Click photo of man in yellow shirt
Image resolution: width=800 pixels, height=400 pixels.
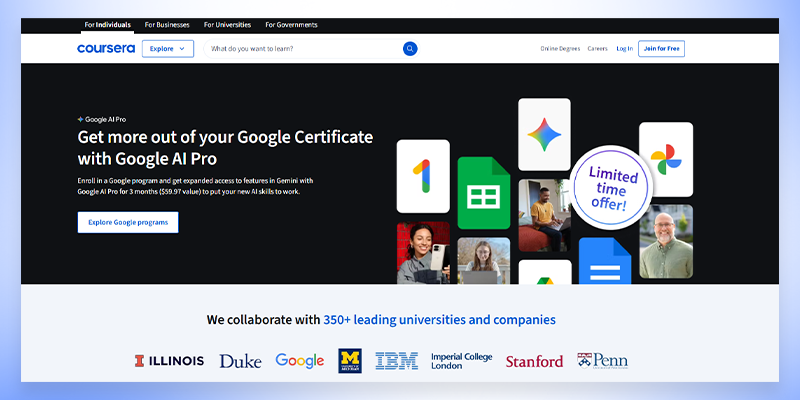click(544, 215)
